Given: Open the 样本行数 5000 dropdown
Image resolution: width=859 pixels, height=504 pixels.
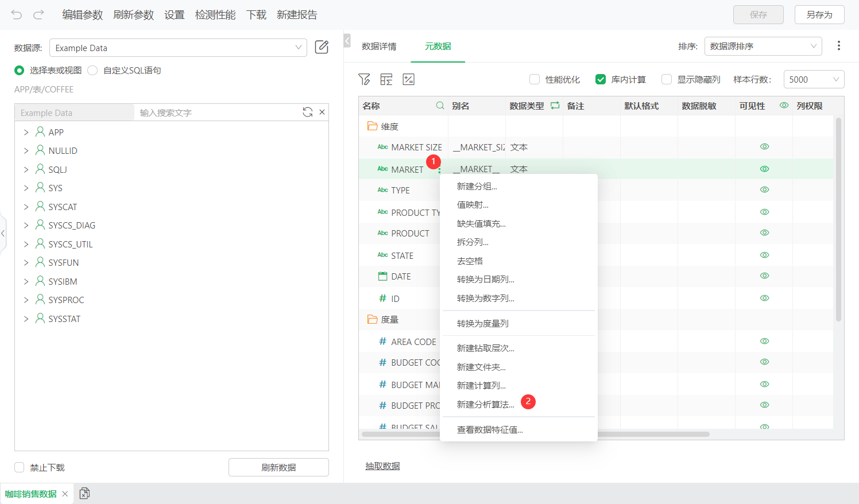Looking at the screenshot, I should click(x=814, y=79).
